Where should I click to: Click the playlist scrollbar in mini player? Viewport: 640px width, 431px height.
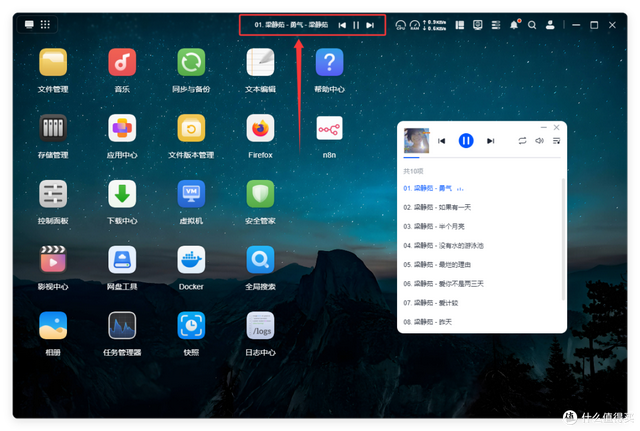[x=564, y=239]
